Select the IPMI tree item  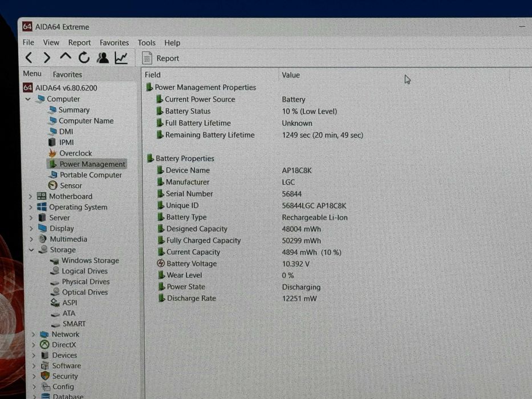[x=61, y=142]
